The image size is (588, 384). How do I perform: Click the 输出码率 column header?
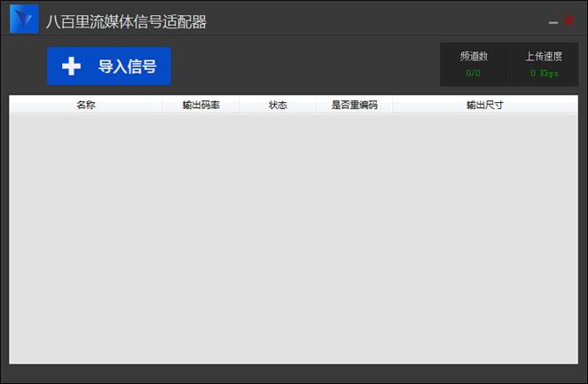tap(201, 105)
